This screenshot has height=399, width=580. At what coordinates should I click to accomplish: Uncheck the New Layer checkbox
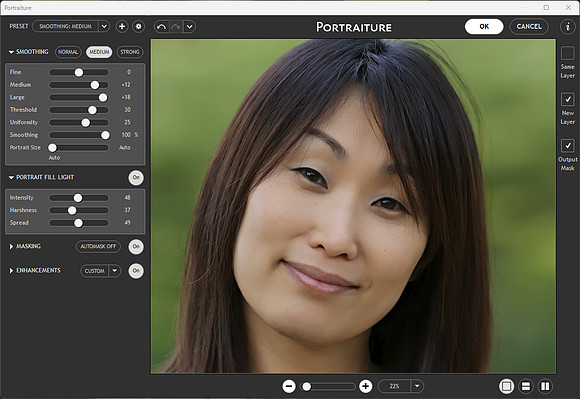pyautogui.click(x=567, y=99)
